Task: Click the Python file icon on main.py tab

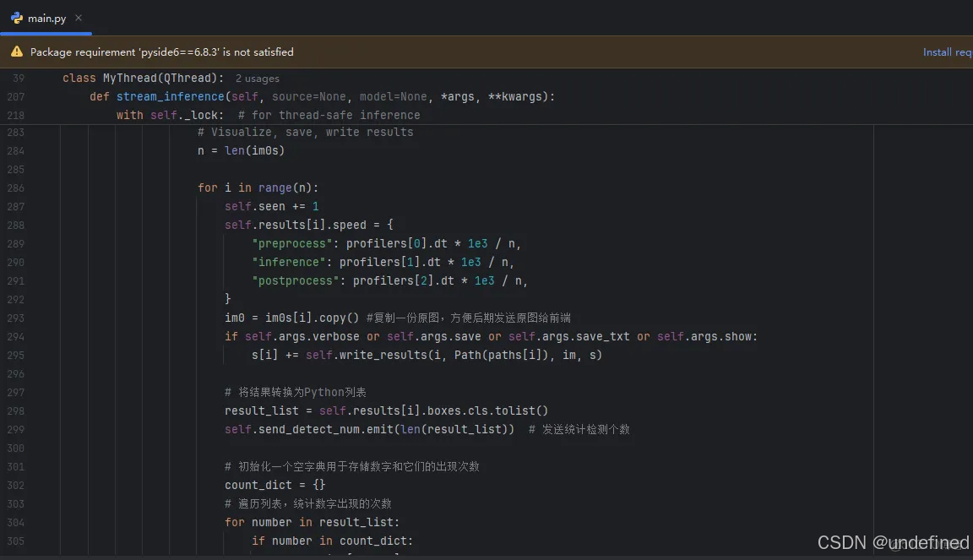Action: point(17,18)
